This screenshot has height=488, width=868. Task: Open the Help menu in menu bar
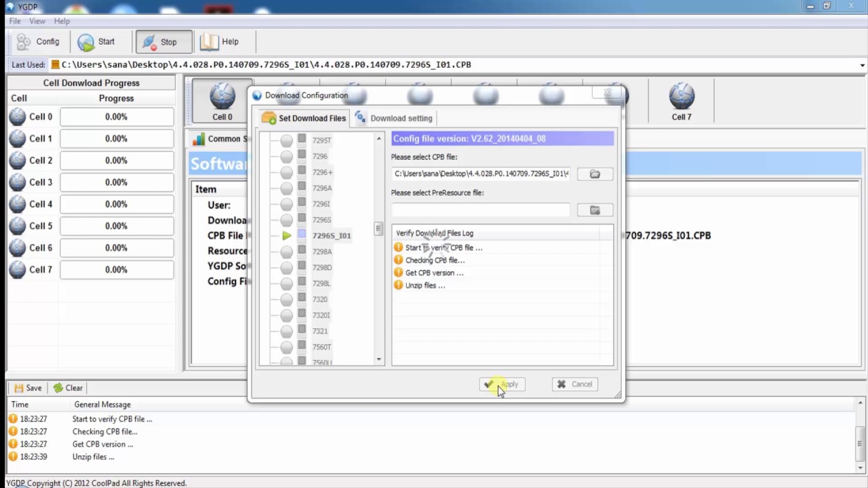(x=62, y=21)
